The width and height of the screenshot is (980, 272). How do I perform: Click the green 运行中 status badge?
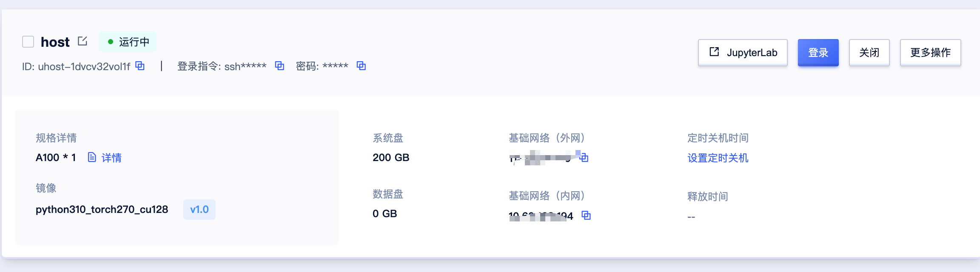click(x=128, y=42)
